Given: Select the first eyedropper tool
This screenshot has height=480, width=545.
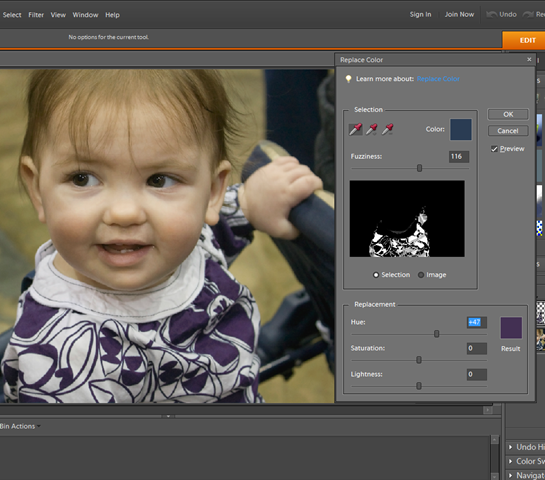Looking at the screenshot, I should [x=356, y=129].
